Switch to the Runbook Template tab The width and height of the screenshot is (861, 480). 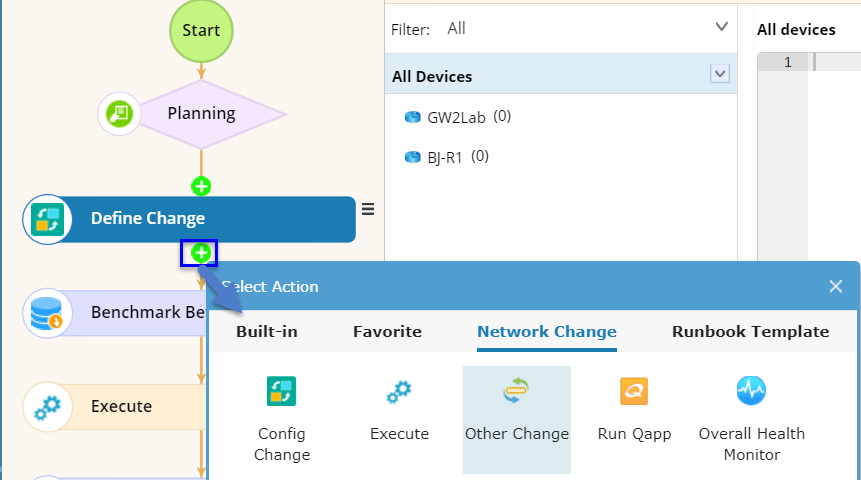tap(750, 332)
